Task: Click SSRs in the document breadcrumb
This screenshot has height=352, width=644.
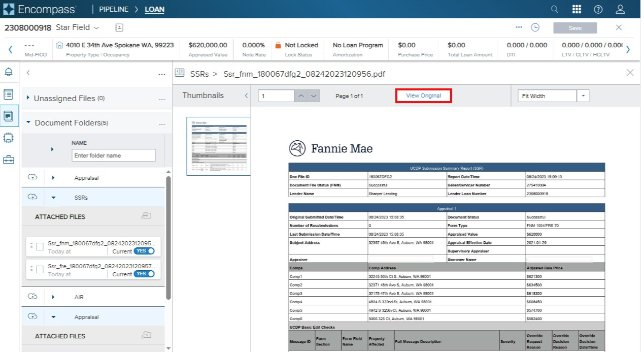Action: 199,74
